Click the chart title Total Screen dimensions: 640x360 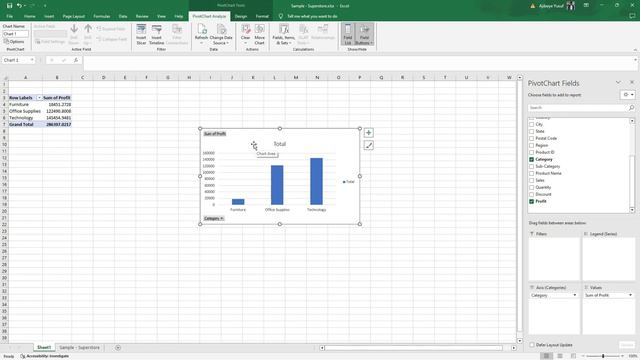280,144
